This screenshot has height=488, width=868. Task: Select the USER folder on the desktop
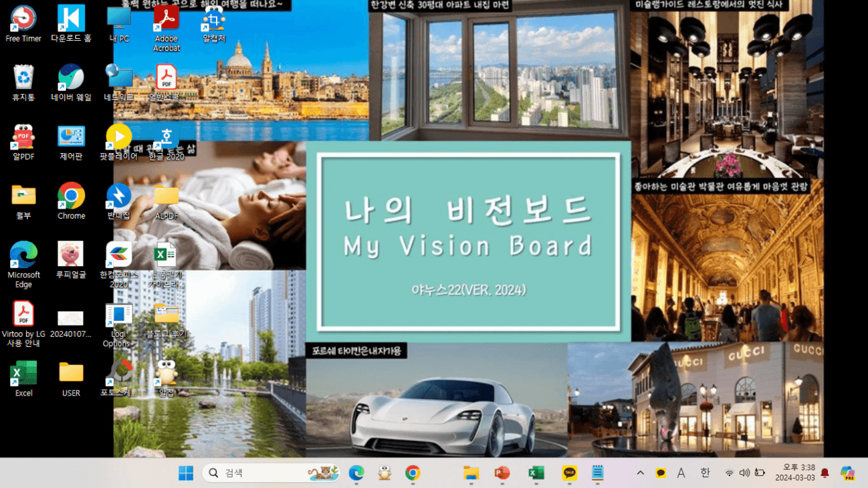click(x=71, y=373)
